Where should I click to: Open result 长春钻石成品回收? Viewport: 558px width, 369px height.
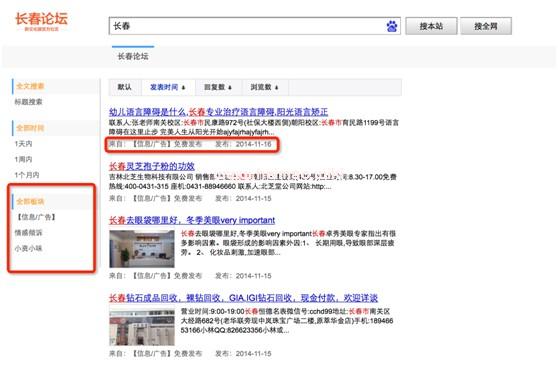243,298
